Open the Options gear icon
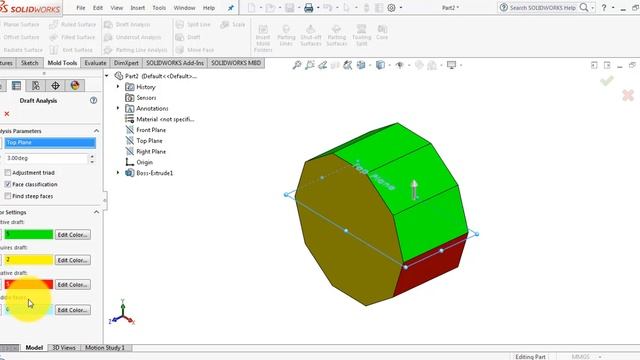 [x=391, y=8]
